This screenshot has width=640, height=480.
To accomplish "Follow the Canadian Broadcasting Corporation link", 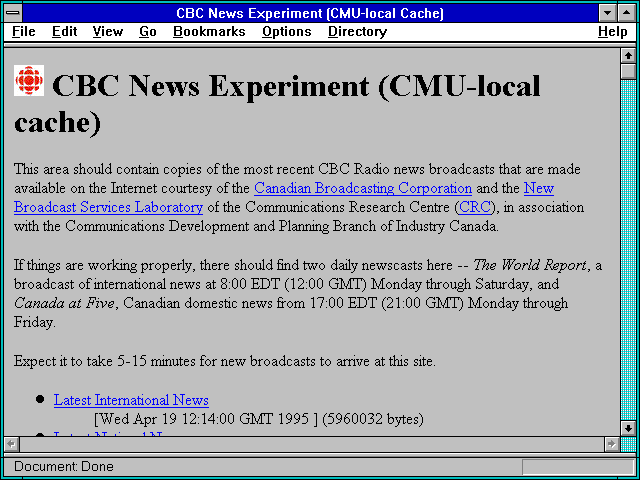I will pyautogui.click(x=363, y=188).
